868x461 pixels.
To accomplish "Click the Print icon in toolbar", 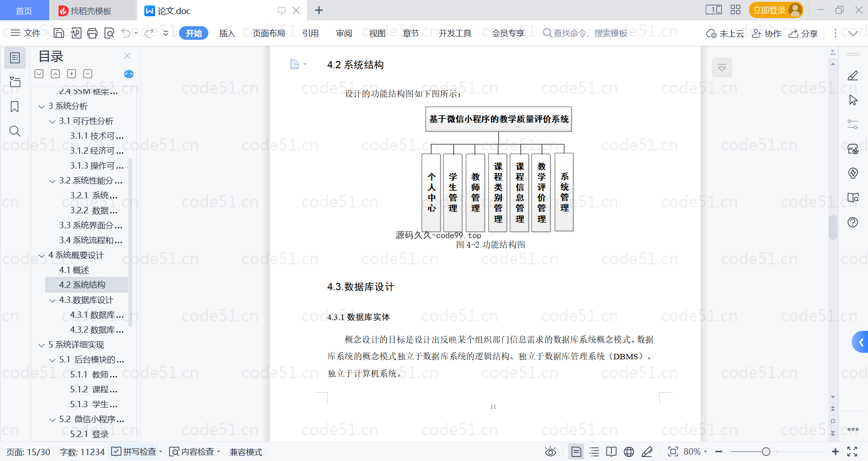I will pos(92,33).
